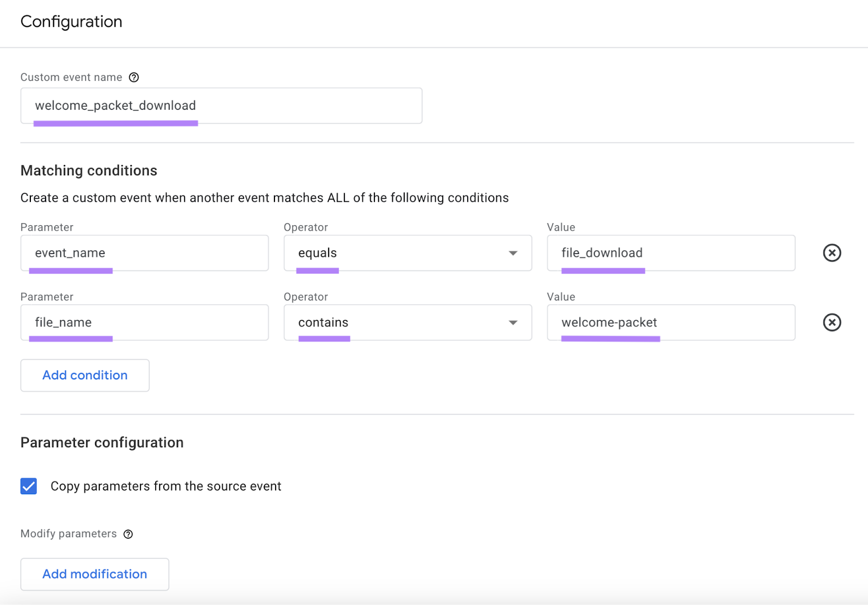The image size is (868, 605).
Task: Remove the event_name equals file_download condition
Action: [x=832, y=253]
